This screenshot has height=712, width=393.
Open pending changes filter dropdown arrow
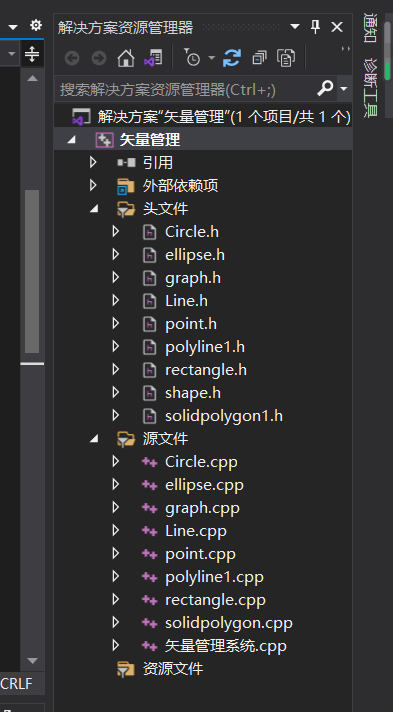click(212, 58)
